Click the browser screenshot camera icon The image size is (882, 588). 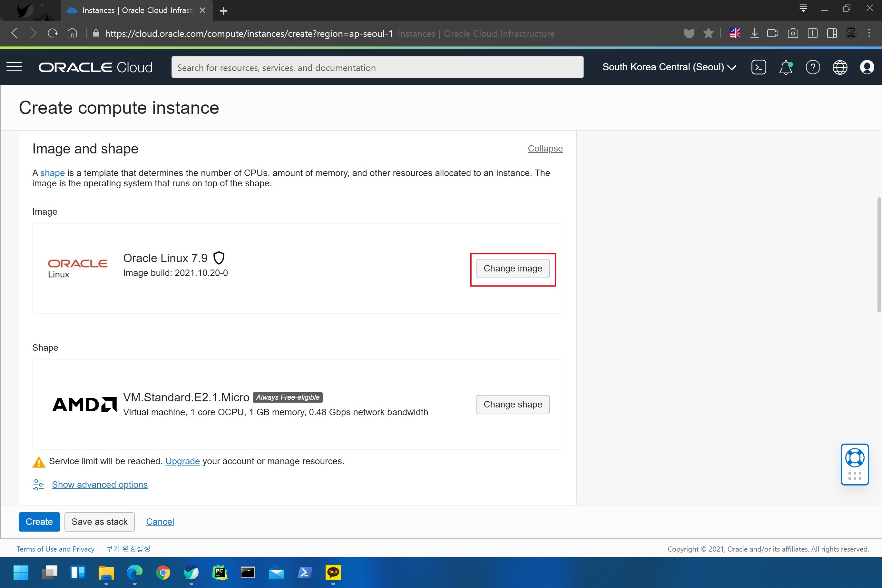(x=793, y=34)
